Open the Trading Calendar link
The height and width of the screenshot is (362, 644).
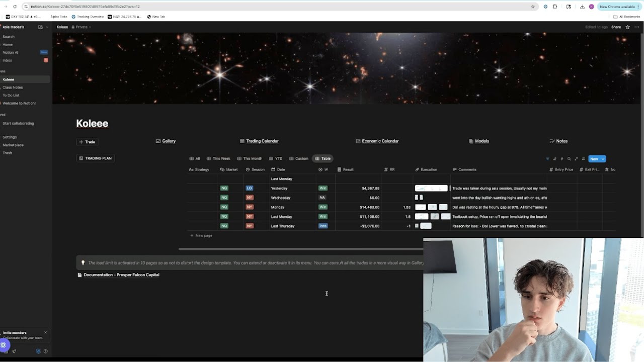[259, 141]
